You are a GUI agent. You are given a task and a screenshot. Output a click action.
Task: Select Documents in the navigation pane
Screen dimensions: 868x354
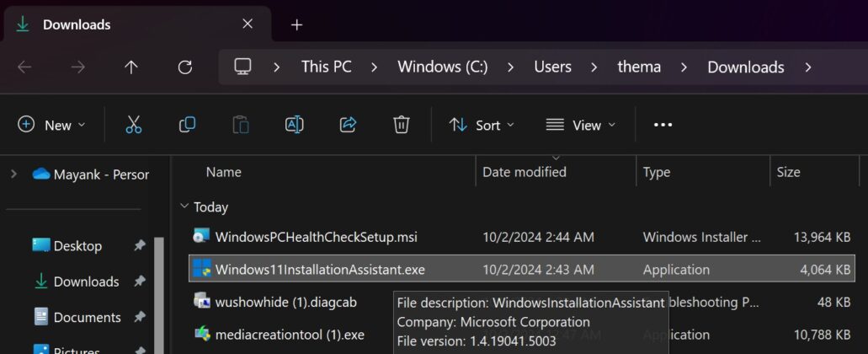[87, 317]
